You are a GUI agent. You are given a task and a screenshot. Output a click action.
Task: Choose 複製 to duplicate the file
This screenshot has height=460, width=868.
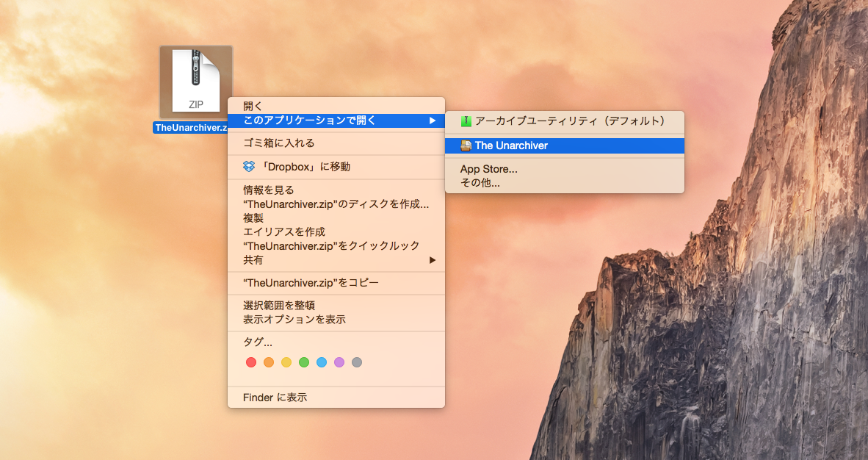(x=336, y=218)
